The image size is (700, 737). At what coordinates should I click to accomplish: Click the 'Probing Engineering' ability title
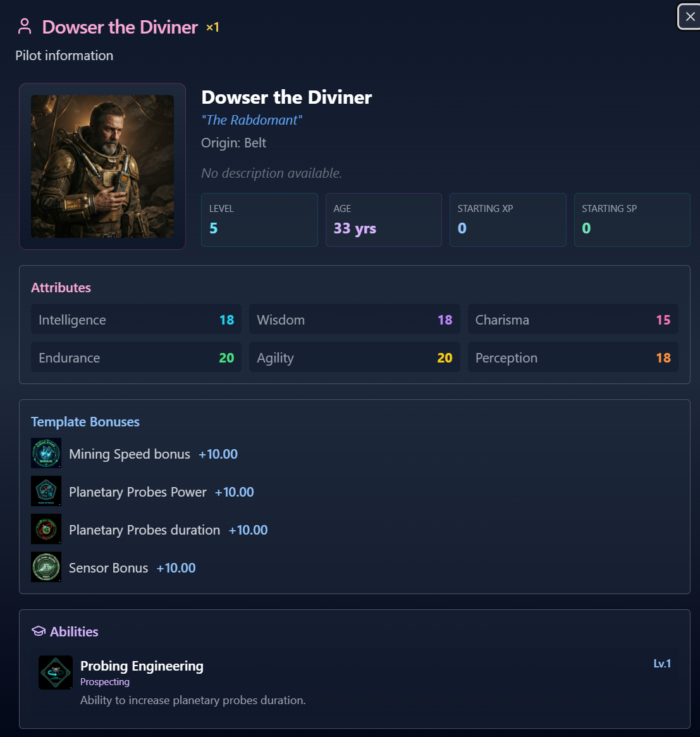coord(142,666)
